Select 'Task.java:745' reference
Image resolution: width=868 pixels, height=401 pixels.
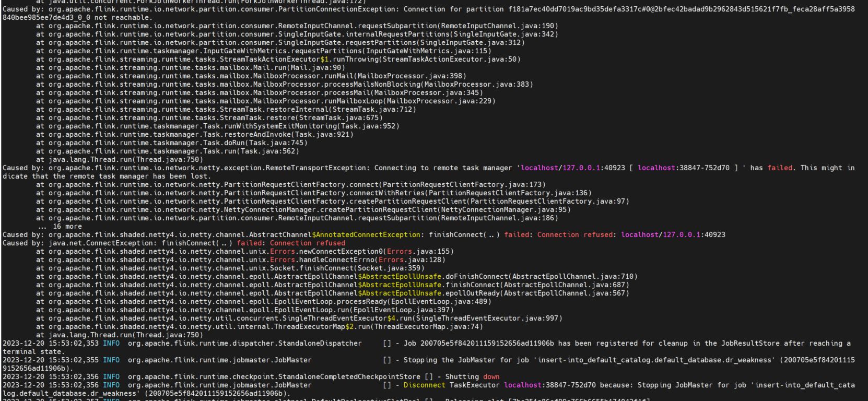(x=276, y=143)
